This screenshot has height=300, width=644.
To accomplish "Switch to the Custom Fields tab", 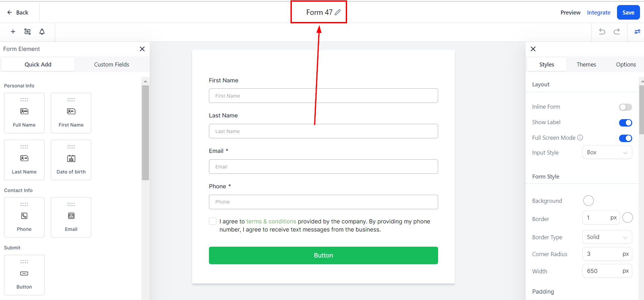I will coord(112,64).
